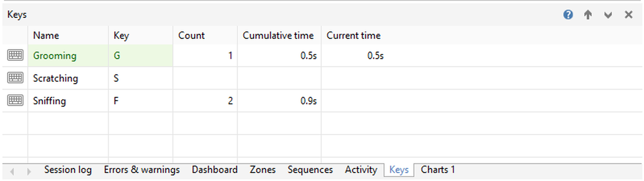The image size is (644, 181).
Task: Select the Sequences tab
Action: tap(310, 170)
